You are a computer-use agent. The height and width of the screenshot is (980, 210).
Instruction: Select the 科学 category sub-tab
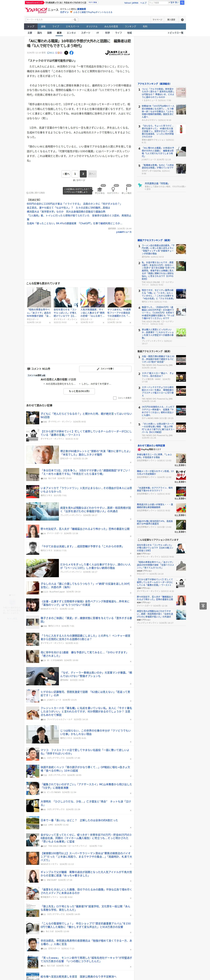click(107, 33)
